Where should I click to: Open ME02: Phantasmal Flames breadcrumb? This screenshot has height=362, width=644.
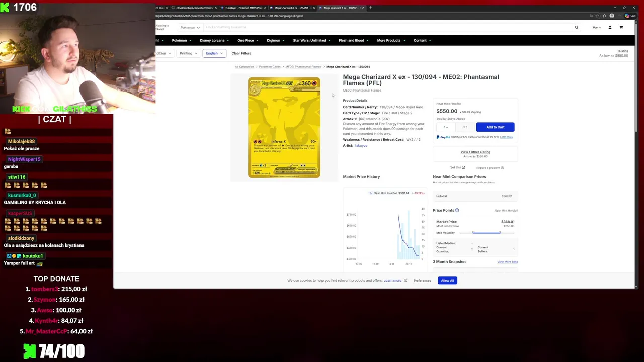click(x=303, y=67)
